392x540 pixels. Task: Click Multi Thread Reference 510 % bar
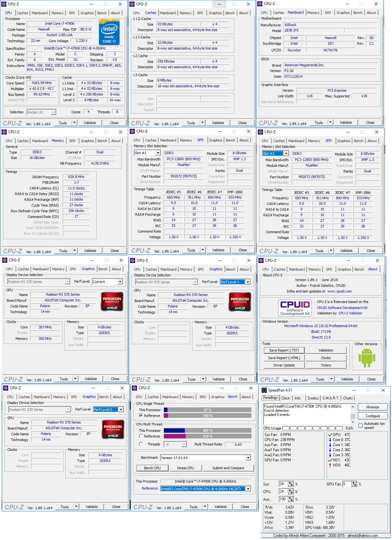tap(207, 436)
